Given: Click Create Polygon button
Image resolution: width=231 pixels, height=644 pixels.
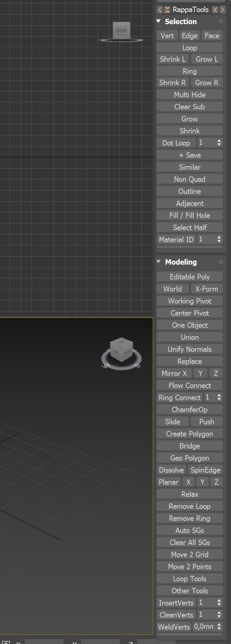Looking at the screenshot, I should pos(190,434).
